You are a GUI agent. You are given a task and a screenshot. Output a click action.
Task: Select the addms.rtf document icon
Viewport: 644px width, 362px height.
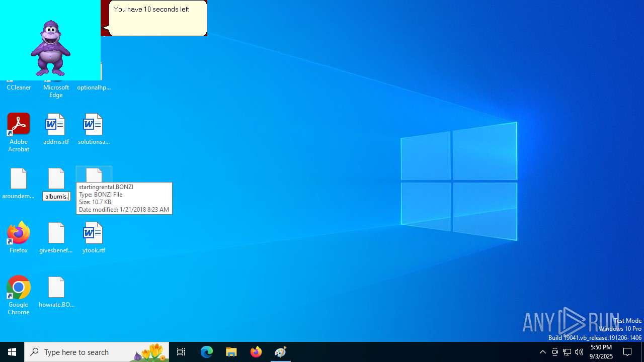point(56,129)
